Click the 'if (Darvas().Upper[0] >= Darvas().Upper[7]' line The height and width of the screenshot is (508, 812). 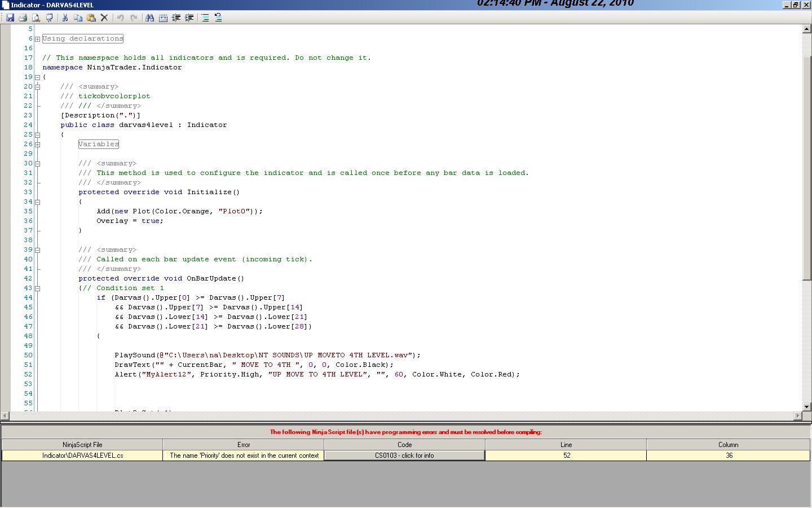(191, 297)
